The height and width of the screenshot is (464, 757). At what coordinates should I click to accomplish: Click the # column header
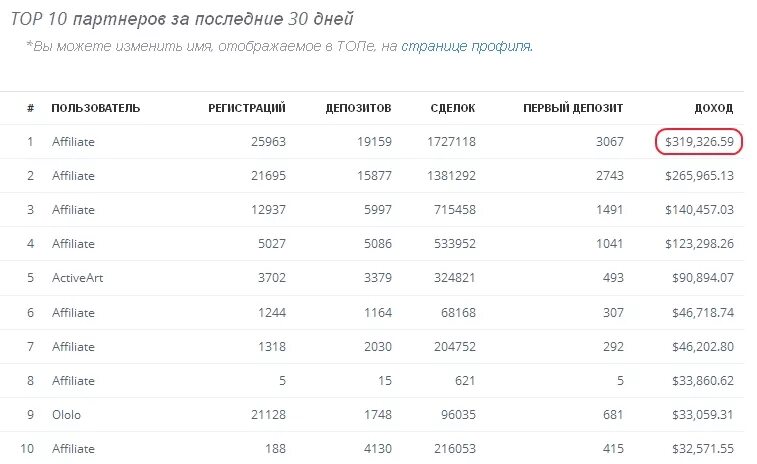[x=30, y=108]
